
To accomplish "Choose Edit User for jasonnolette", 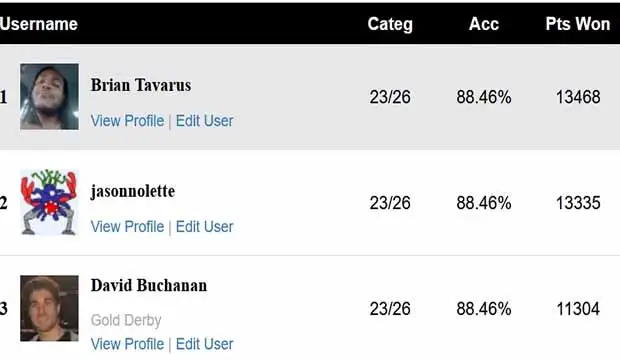I will [204, 227].
